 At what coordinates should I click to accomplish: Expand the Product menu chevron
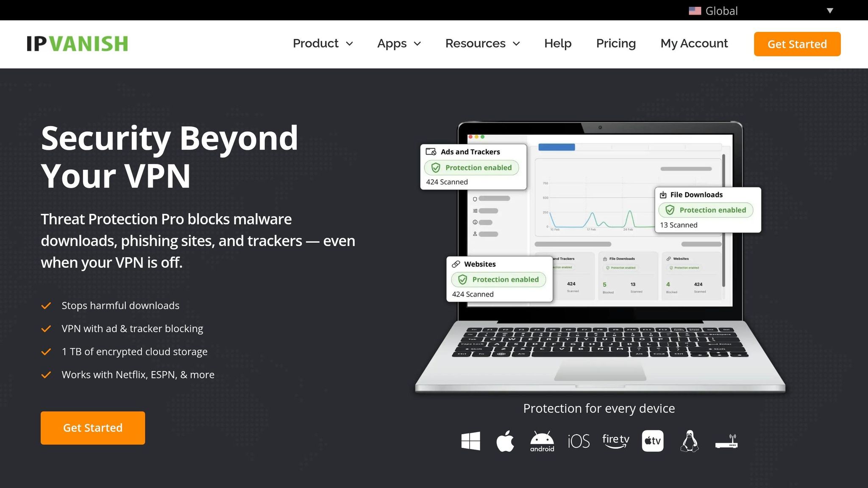tap(350, 44)
